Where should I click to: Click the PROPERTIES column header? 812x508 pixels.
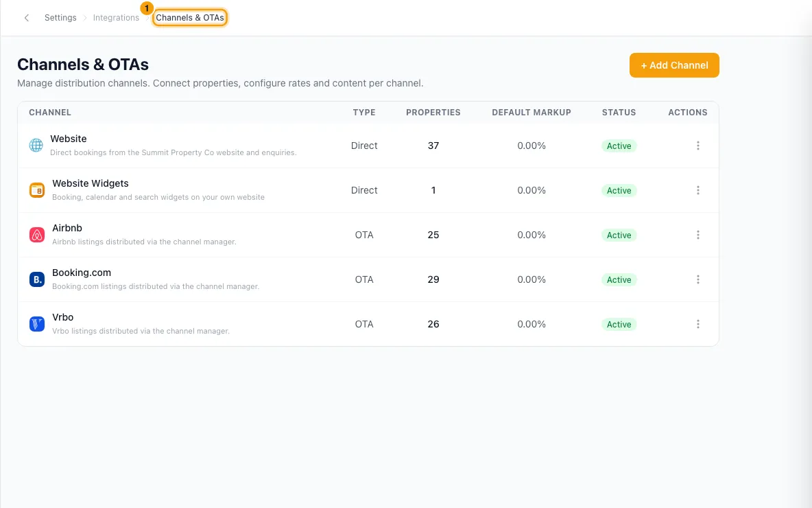pyautogui.click(x=433, y=113)
